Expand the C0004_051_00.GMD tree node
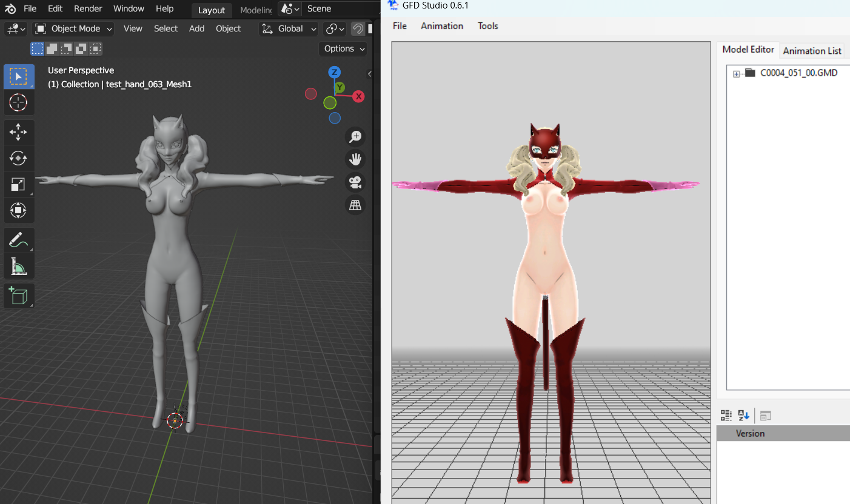Viewport: 850px width, 504px height. pyautogui.click(x=737, y=74)
